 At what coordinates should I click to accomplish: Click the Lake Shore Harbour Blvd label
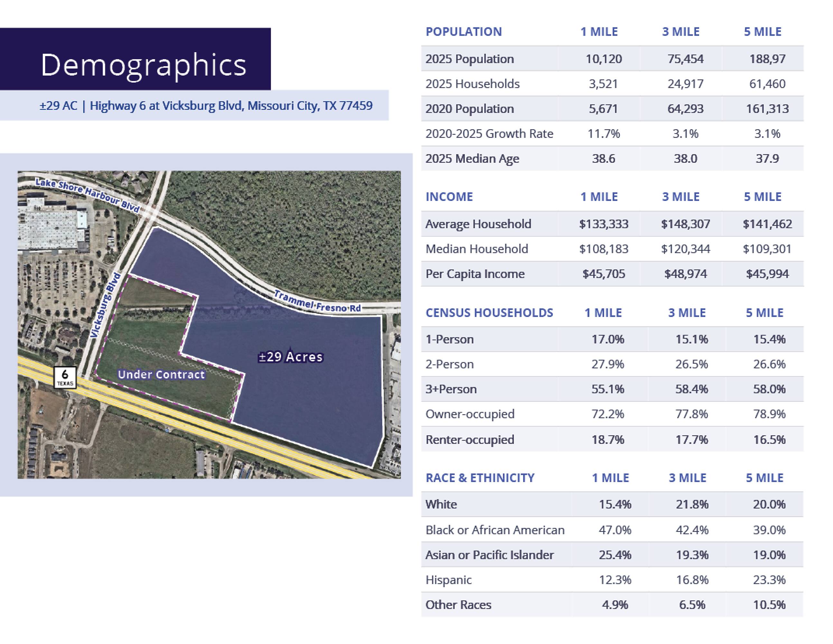tap(87, 195)
